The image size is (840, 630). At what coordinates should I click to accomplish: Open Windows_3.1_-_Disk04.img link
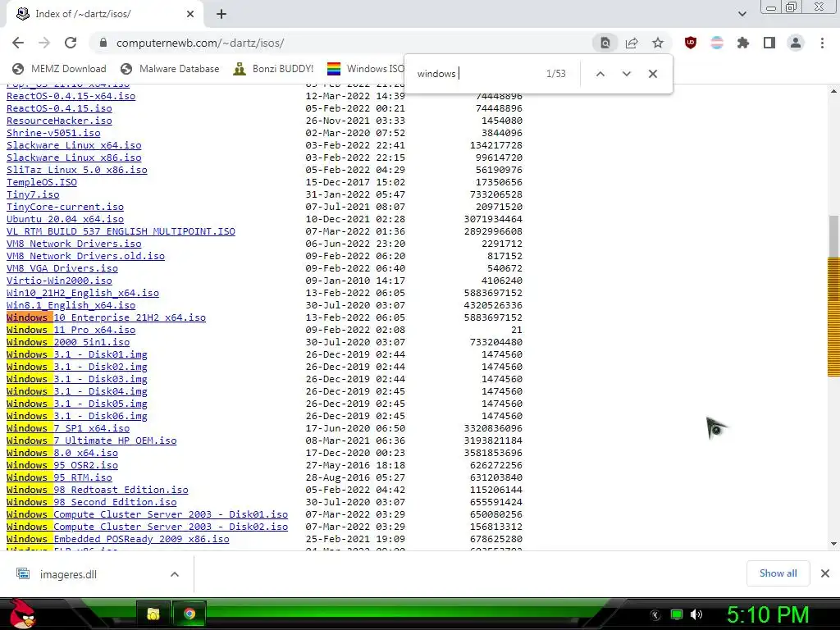tap(76, 391)
